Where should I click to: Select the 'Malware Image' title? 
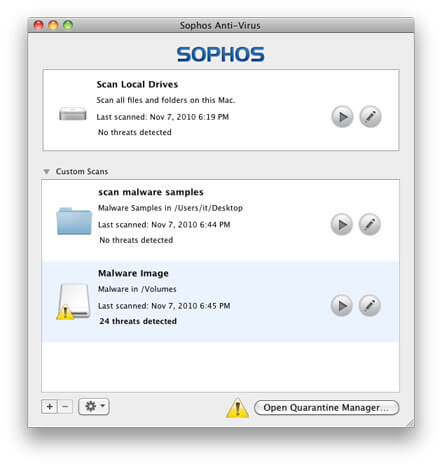133,273
